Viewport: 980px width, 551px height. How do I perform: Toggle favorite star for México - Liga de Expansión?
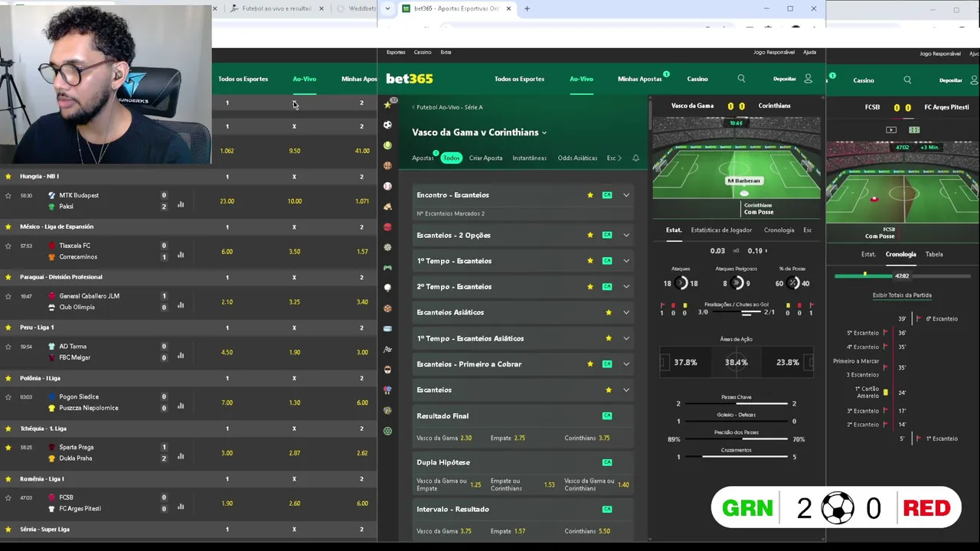(8, 227)
